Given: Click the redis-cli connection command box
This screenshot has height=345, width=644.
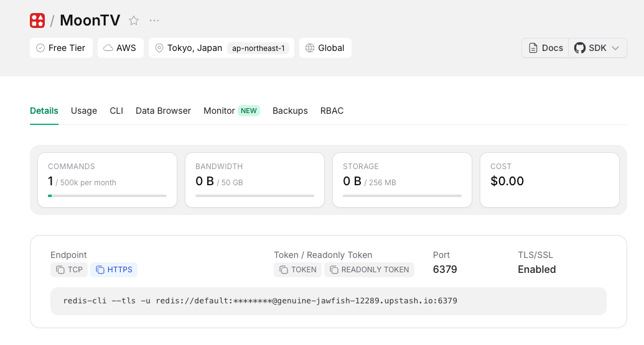Looking at the screenshot, I should 328,301.
